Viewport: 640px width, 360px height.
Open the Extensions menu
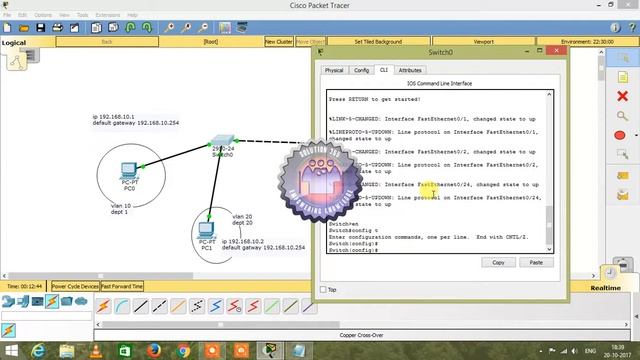tap(108, 15)
